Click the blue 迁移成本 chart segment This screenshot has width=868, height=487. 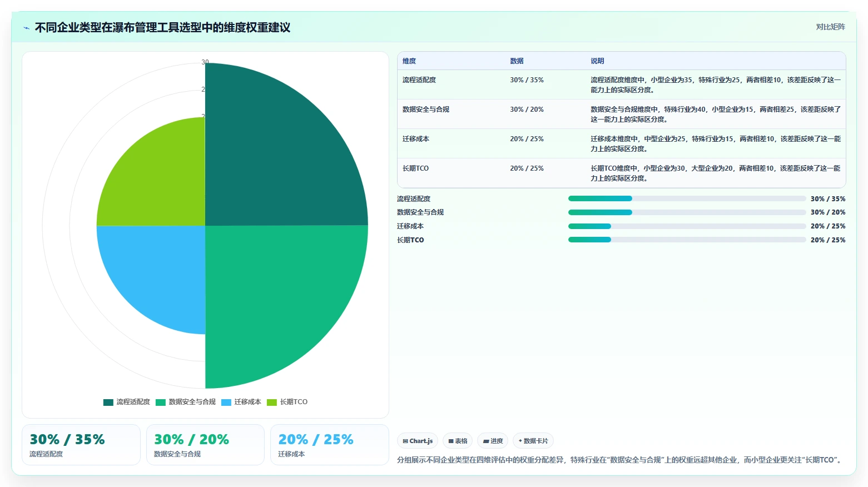click(x=158, y=272)
